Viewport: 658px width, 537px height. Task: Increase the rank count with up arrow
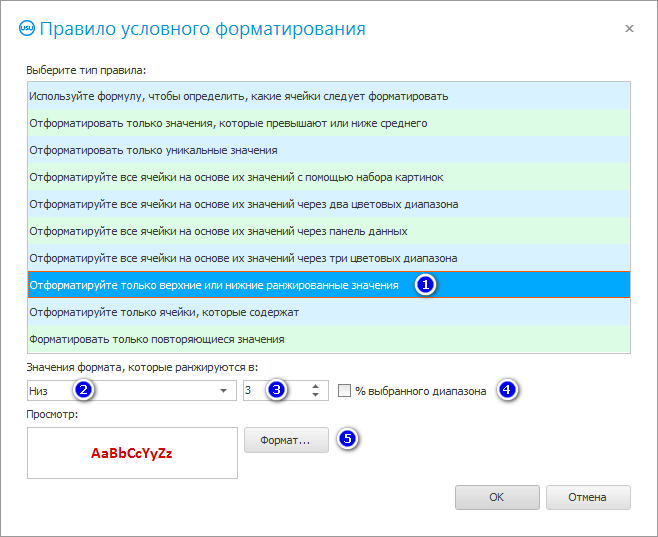316,386
